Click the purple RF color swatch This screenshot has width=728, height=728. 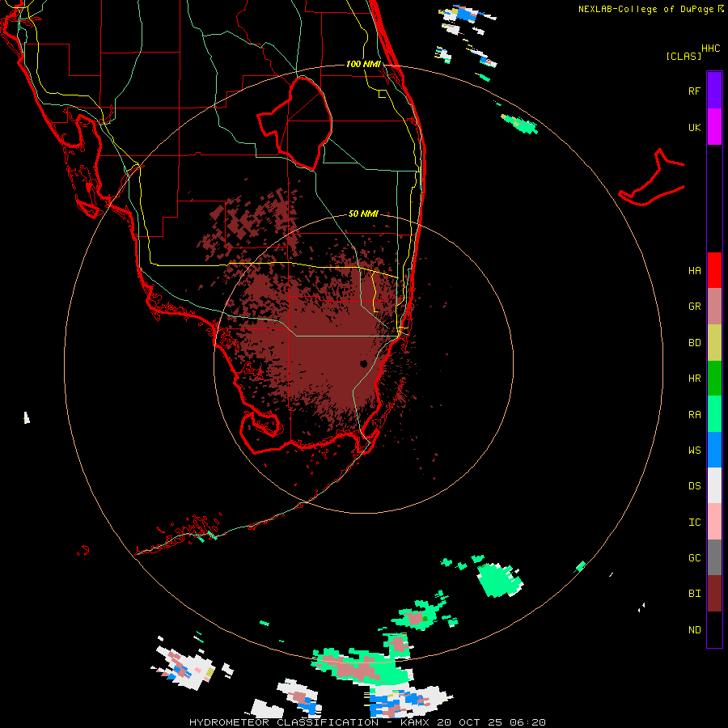714,91
